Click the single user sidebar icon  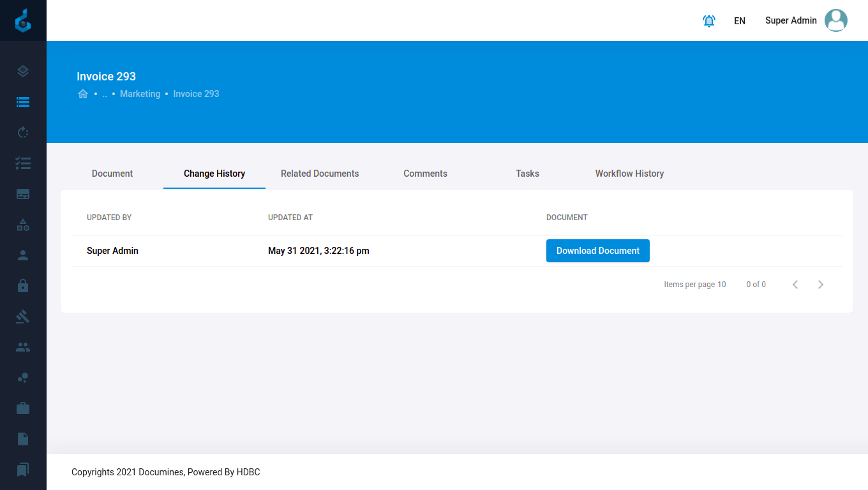[x=23, y=255]
